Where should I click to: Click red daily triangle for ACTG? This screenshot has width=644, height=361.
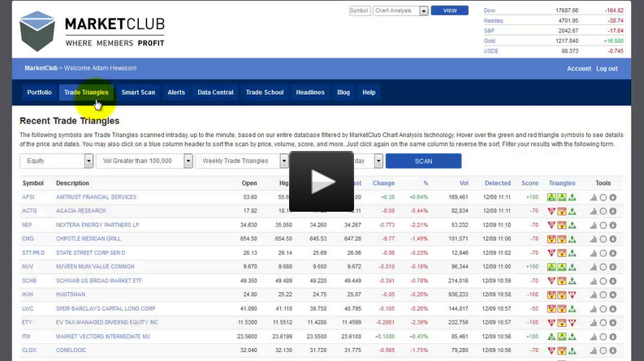pos(551,211)
